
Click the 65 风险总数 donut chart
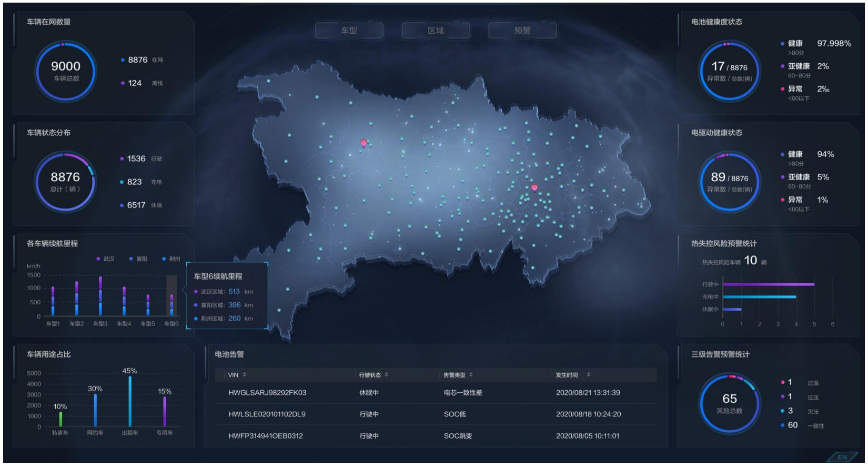pos(729,403)
